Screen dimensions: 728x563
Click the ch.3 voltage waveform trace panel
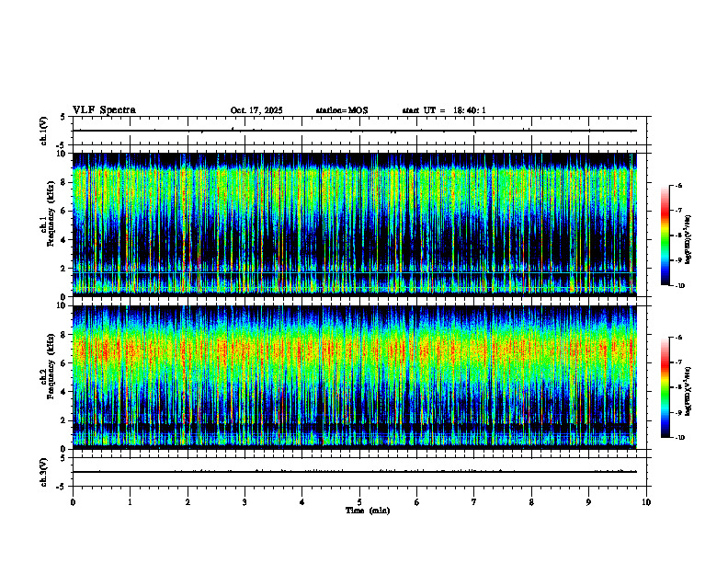pos(359,472)
